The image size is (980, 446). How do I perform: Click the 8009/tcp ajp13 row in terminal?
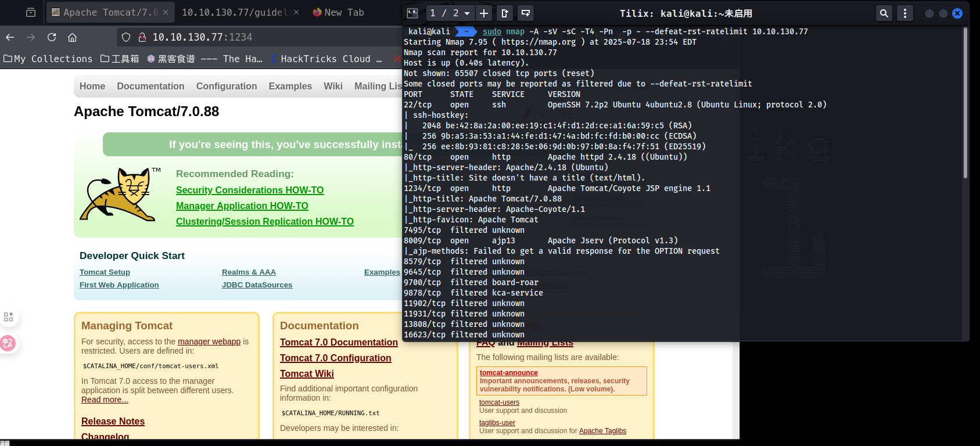(541, 240)
